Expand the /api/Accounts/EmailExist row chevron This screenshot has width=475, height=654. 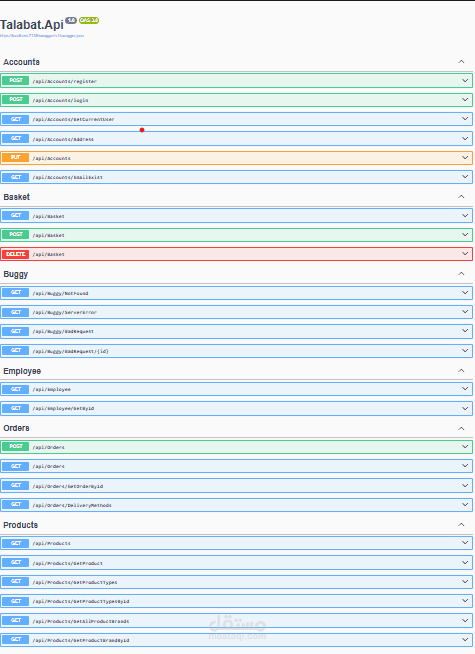click(465, 177)
